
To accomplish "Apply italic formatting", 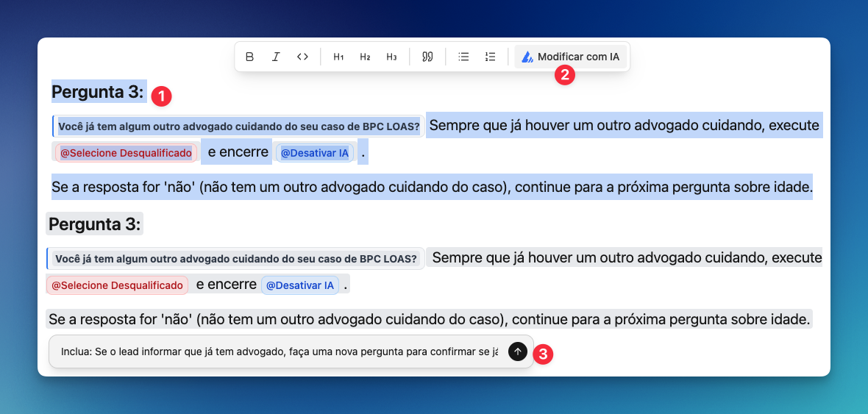I will tap(276, 57).
